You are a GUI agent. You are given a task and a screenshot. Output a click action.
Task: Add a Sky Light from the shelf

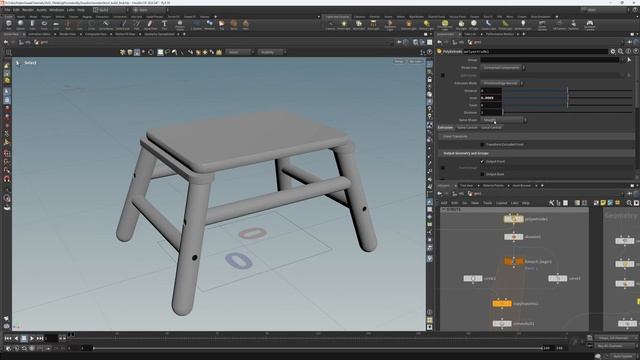coord(461,25)
